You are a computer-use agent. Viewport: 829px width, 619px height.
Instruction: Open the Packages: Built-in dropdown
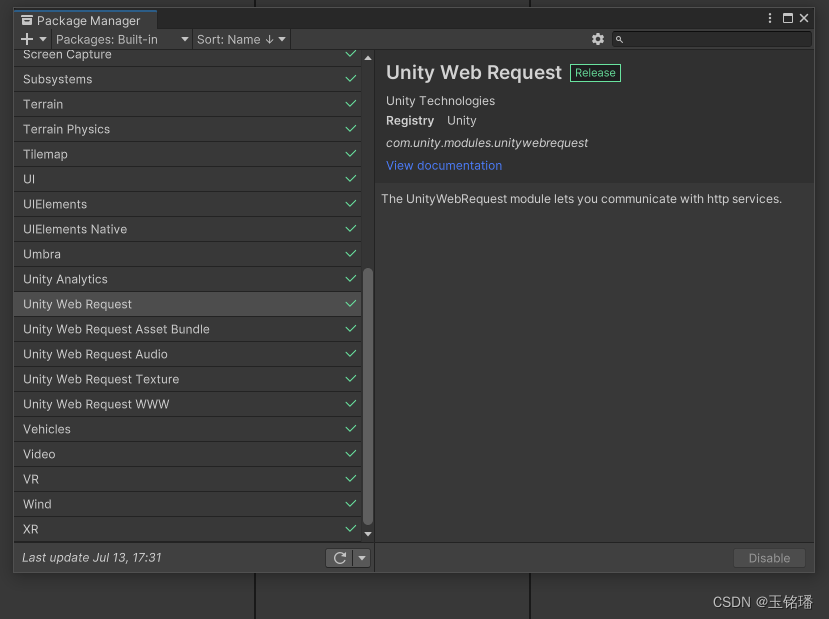coord(122,39)
